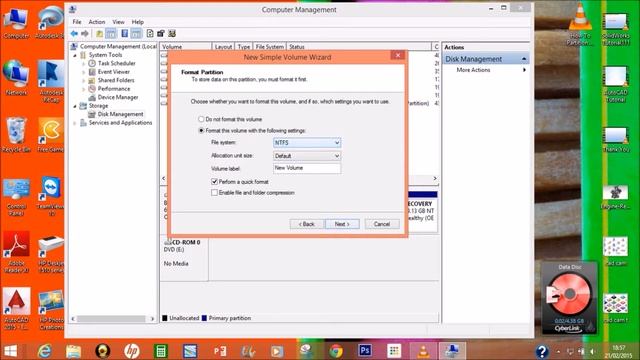
Task: Open the Action menu
Action: 97,22
